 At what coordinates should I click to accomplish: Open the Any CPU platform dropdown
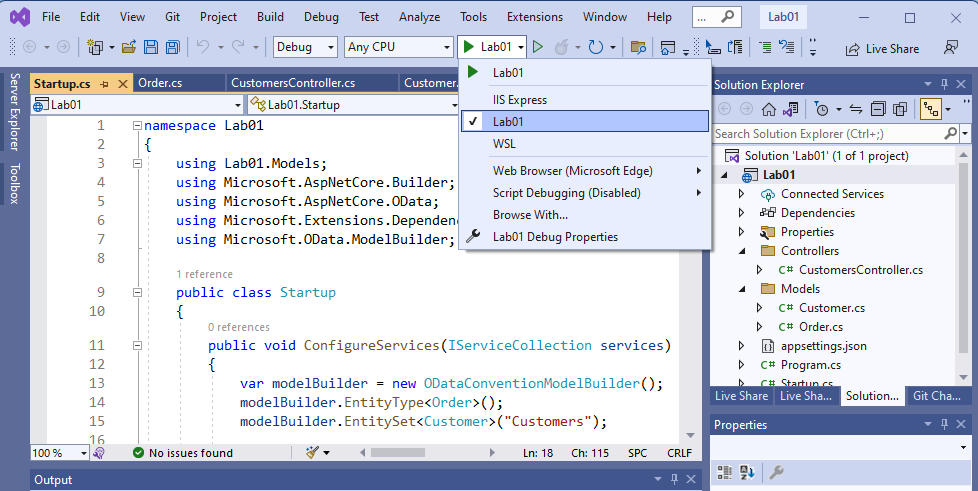point(399,47)
